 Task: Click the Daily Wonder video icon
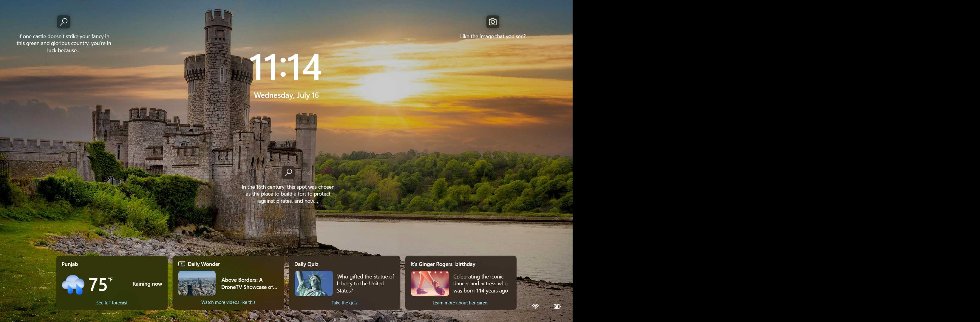click(x=182, y=264)
